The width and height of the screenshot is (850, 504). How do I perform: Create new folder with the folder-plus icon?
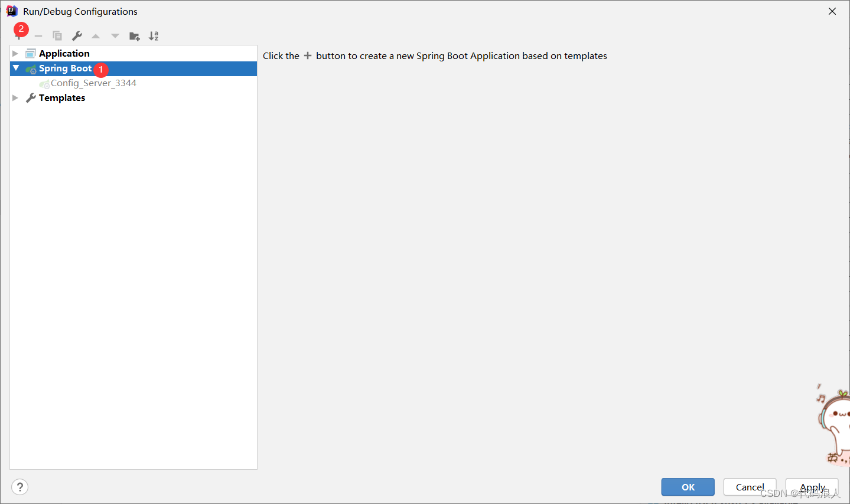[x=135, y=36]
